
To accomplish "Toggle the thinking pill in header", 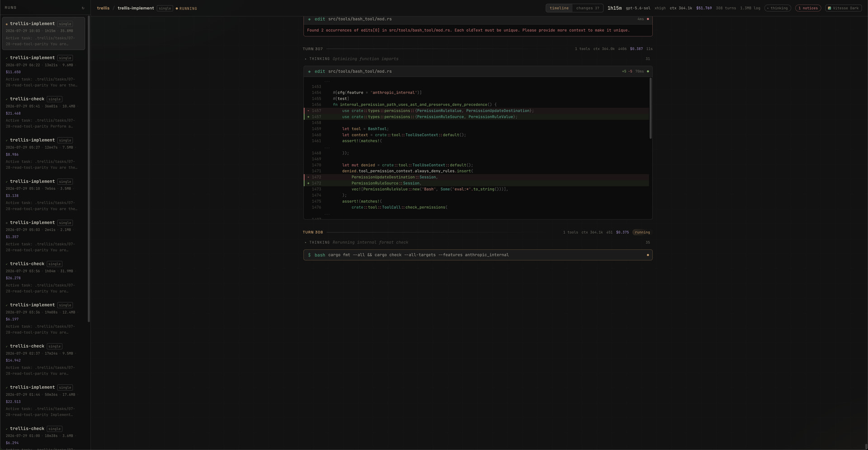I will [777, 8].
